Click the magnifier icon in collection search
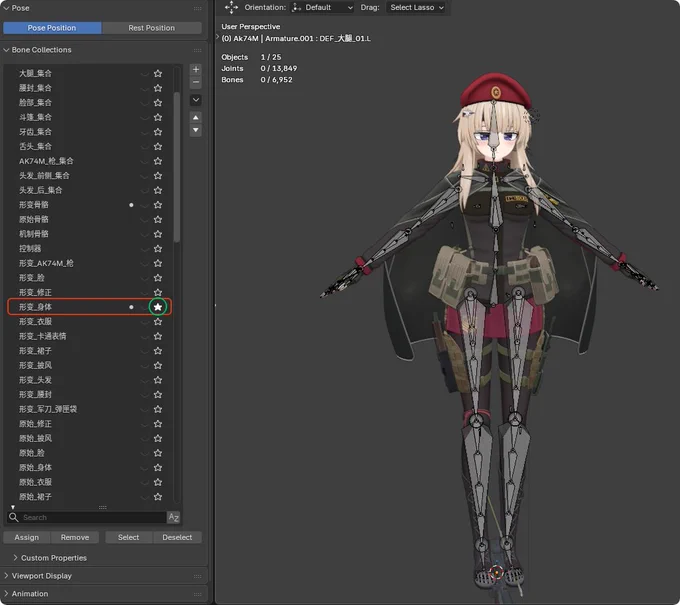 13,517
